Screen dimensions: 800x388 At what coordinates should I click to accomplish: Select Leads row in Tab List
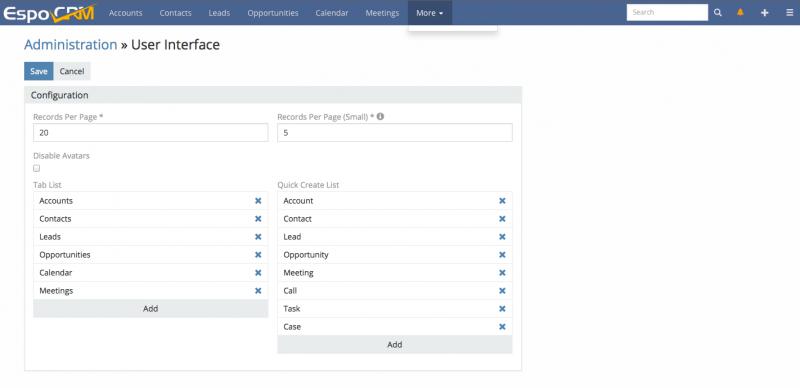(151, 236)
